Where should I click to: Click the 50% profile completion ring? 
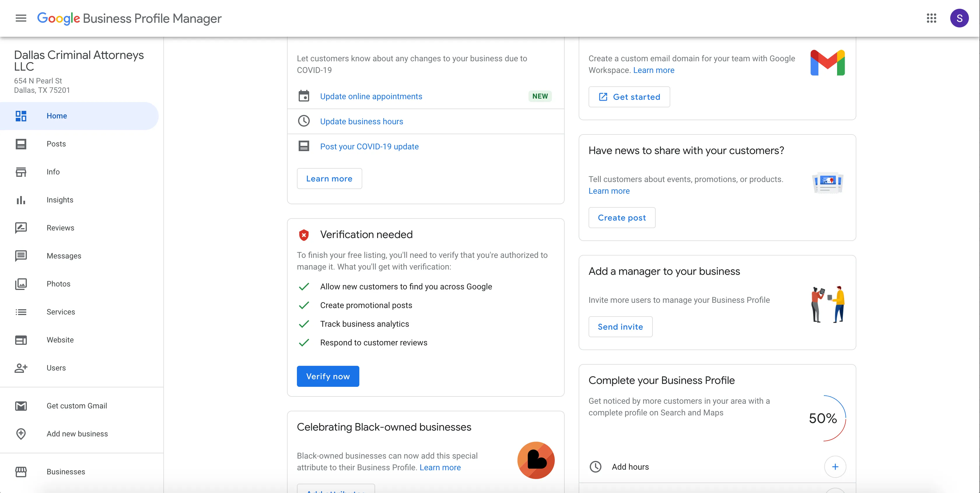(824, 418)
